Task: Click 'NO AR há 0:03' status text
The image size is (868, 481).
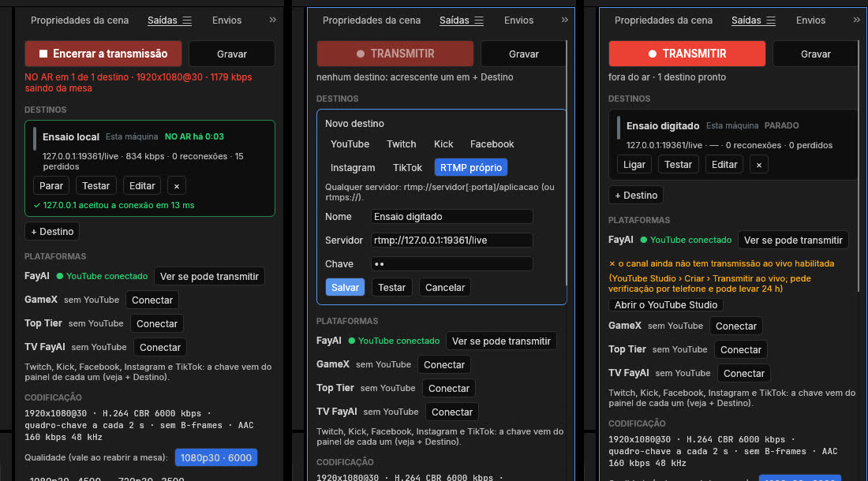Action: pos(194,136)
